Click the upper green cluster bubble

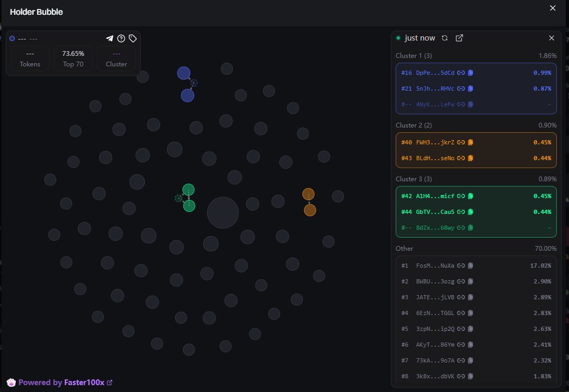(188, 190)
